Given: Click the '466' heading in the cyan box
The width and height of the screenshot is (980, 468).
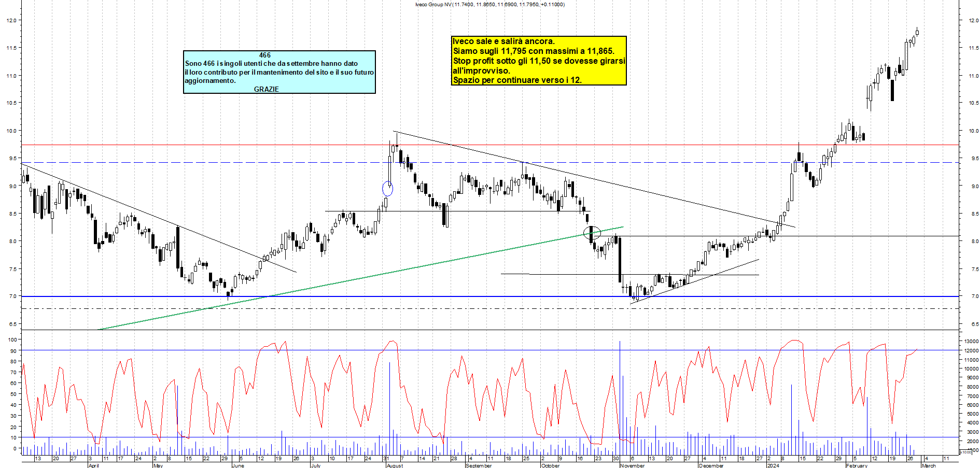Looking at the screenshot, I should click(x=265, y=55).
